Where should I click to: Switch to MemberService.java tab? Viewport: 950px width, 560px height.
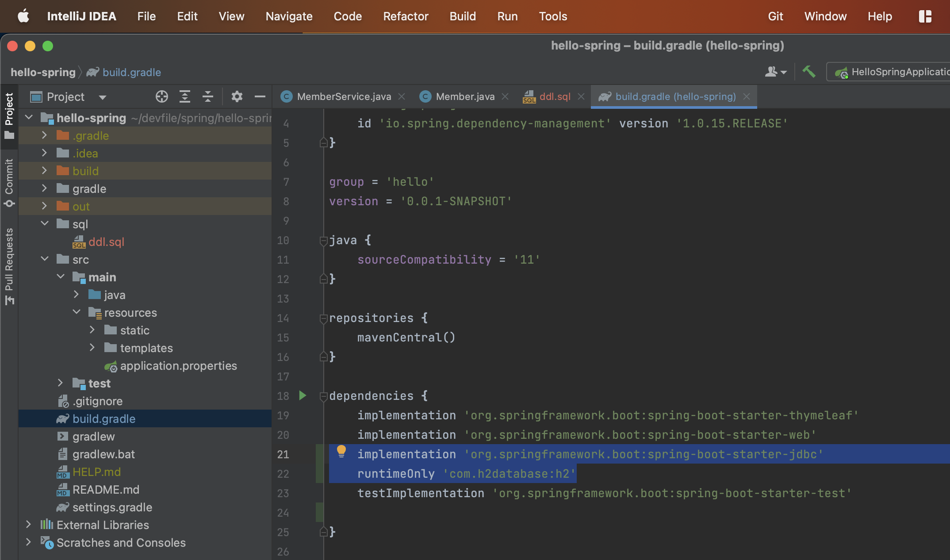tap(344, 96)
